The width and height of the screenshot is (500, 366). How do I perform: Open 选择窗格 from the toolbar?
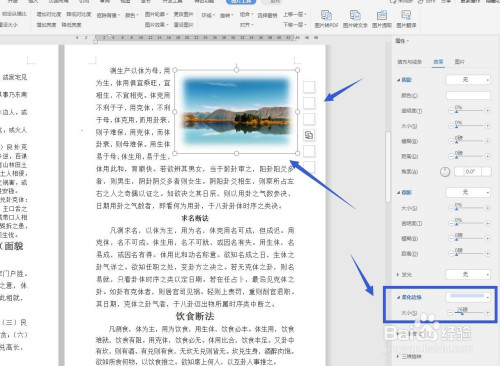pyautogui.click(x=267, y=15)
